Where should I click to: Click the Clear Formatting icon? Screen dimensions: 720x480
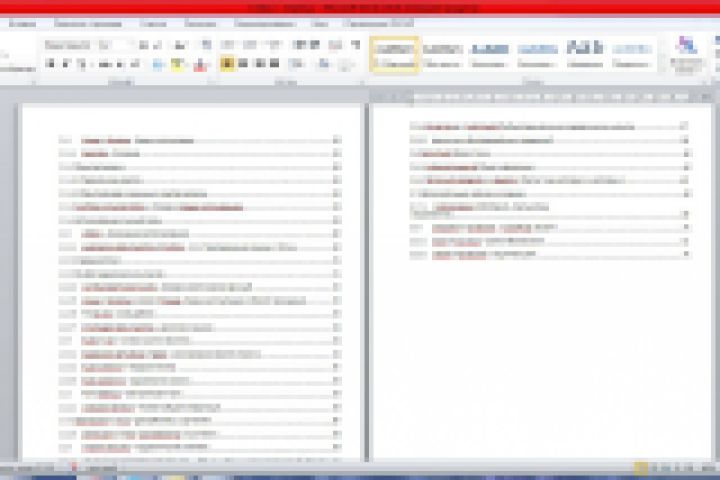click(x=206, y=45)
